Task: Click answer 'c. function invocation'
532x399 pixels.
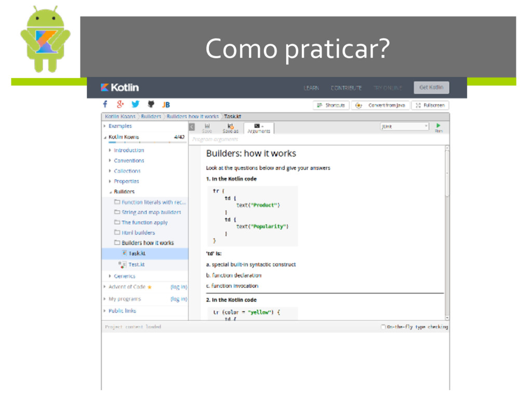Action: (232, 286)
